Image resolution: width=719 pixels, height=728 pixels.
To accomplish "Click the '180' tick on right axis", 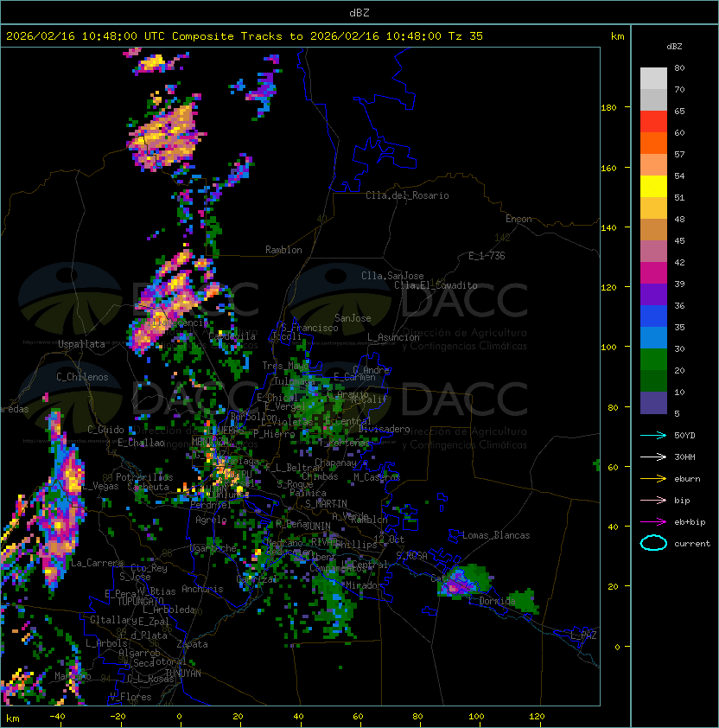I will (608, 108).
